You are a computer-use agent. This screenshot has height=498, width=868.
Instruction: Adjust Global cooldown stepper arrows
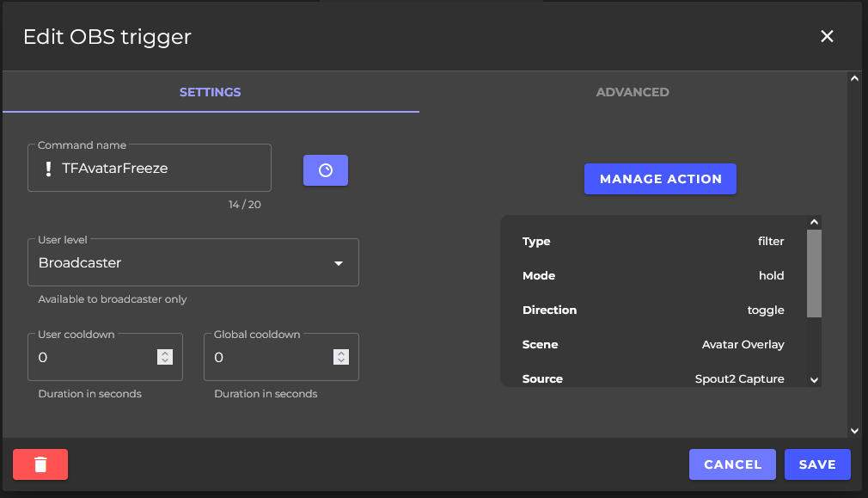pyautogui.click(x=341, y=357)
